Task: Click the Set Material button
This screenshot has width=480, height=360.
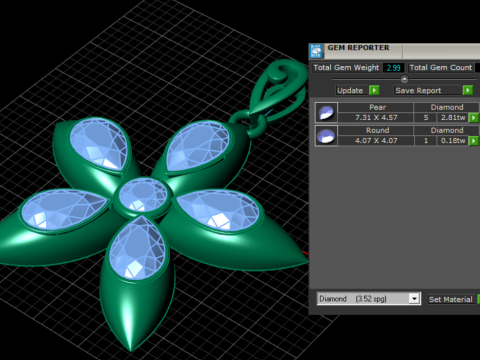Action: (451, 299)
